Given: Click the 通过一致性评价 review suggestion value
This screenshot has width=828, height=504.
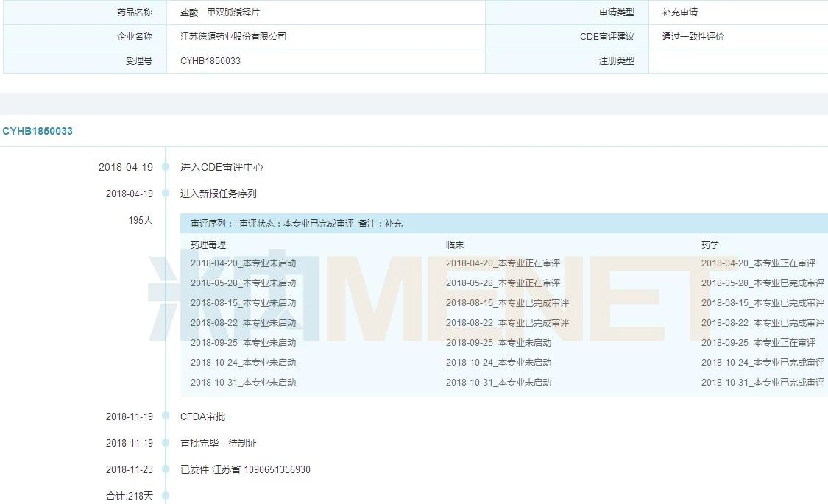Looking at the screenshot, I should [693, 36].
